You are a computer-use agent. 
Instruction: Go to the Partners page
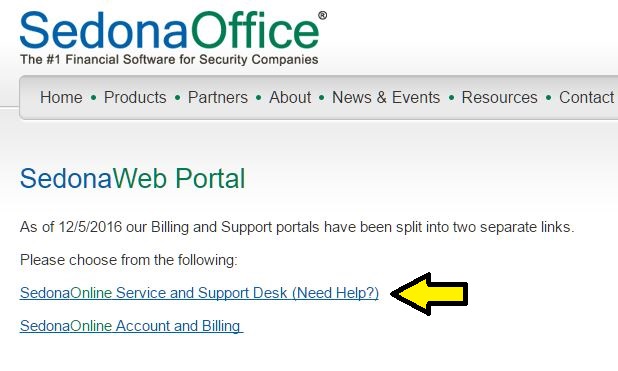coord(218,97)
